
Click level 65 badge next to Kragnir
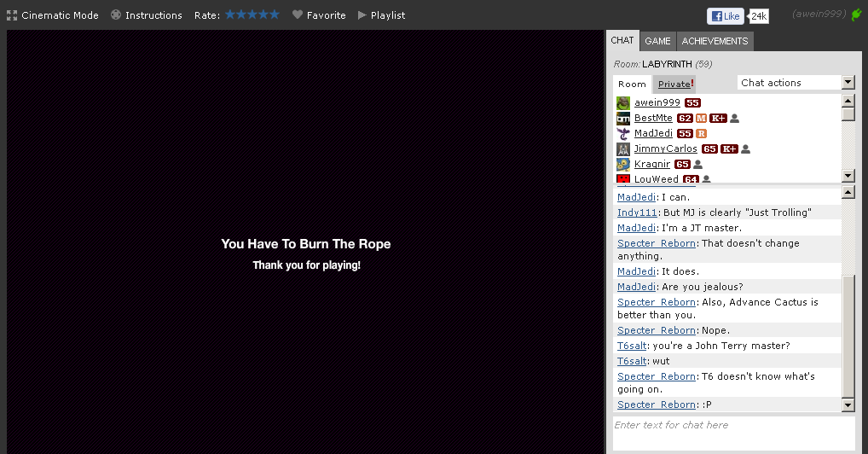pos(683,165)
